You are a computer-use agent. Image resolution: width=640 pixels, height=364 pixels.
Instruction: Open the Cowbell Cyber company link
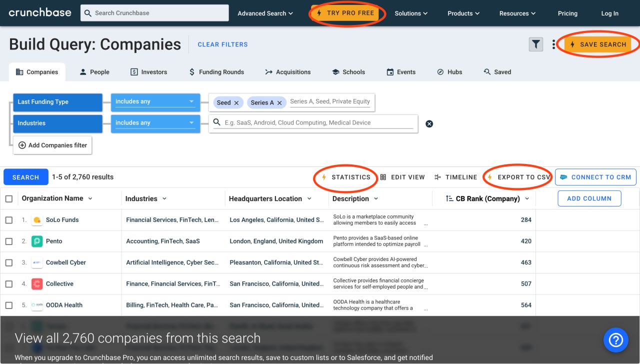pyautogui.click(x=66, y=262)
